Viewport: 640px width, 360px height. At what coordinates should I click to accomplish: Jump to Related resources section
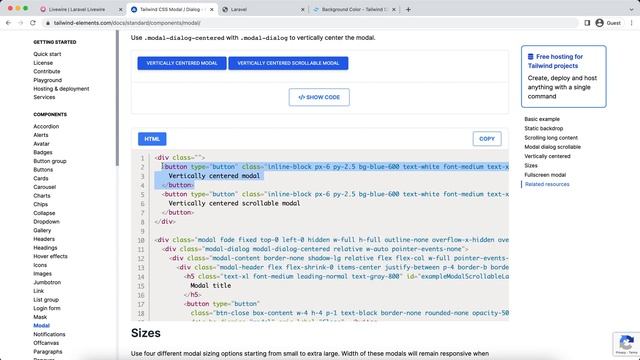pyautogui.click(x=547, y=184)
